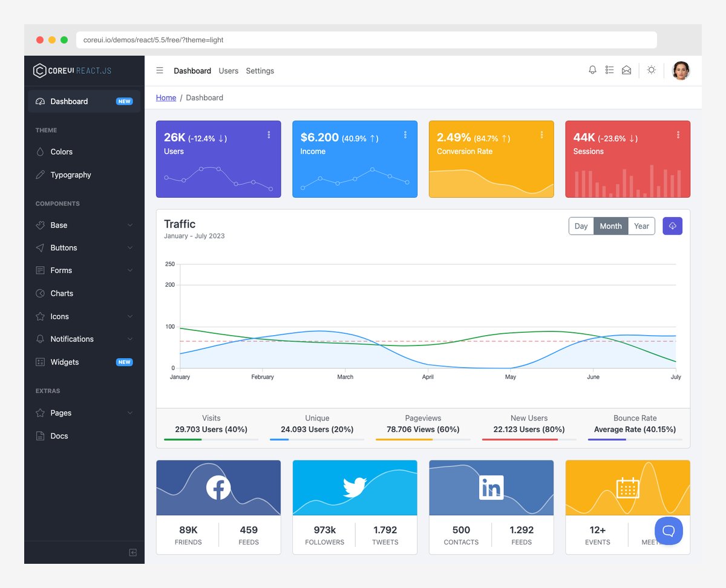The width and height of the screenshot is (726, 588).
Task: Open the user profile avatar
Action: (681, 70)
